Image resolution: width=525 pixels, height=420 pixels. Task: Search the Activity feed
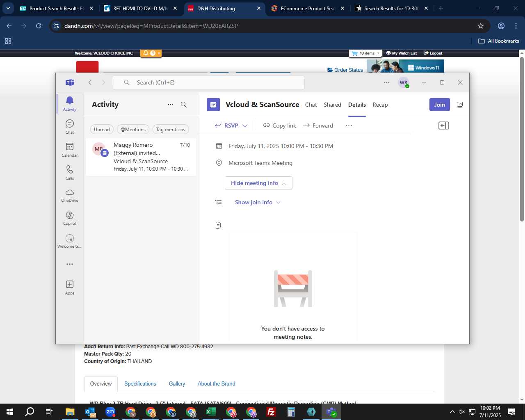click(184, 105)
